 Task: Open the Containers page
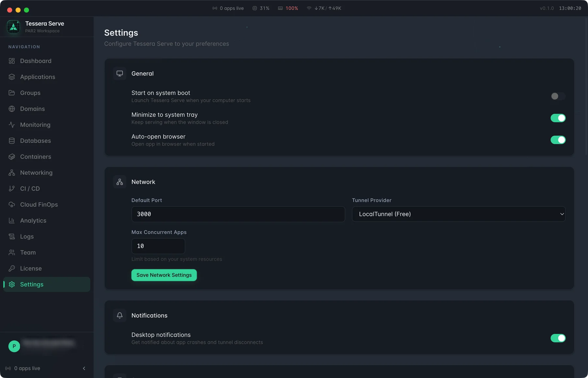(x=47, y=157)
